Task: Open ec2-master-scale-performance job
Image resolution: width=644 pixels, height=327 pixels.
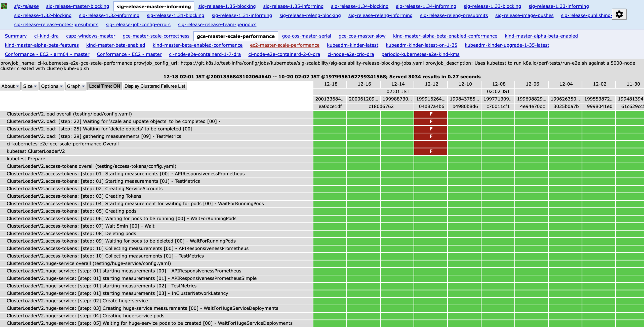Action: point(285,45)
